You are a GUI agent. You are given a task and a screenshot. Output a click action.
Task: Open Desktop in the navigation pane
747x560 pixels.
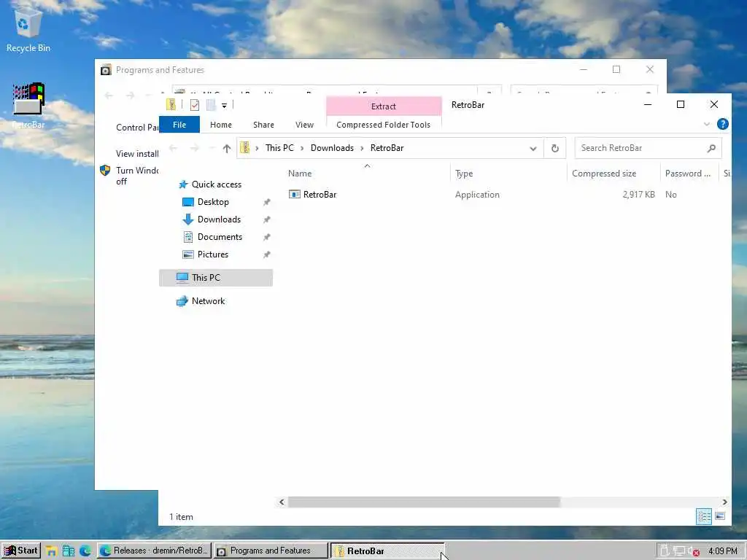(x=213, y=202)
